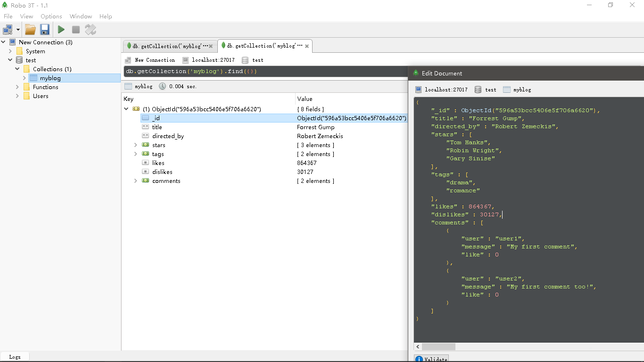Click the New Connection label icon
This screenshot has height=362, width=644.
click(128, 60)
